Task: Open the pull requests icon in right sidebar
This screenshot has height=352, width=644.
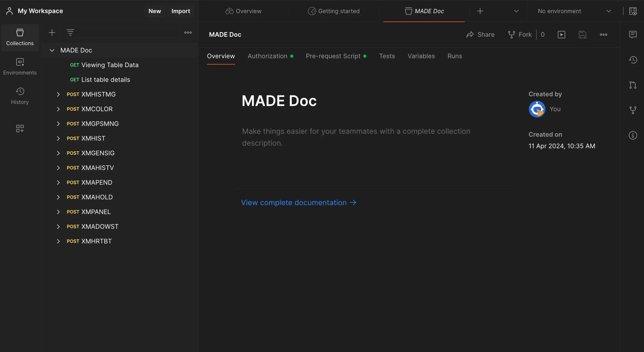Action: coord(633,85)
